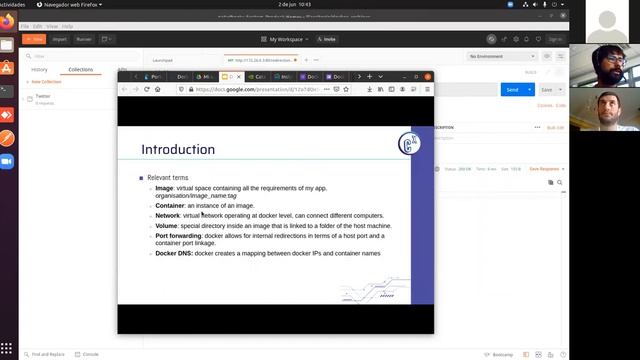
Task: Reload the Firefox page
Action: pyautogui.click(x=147, y=89)
